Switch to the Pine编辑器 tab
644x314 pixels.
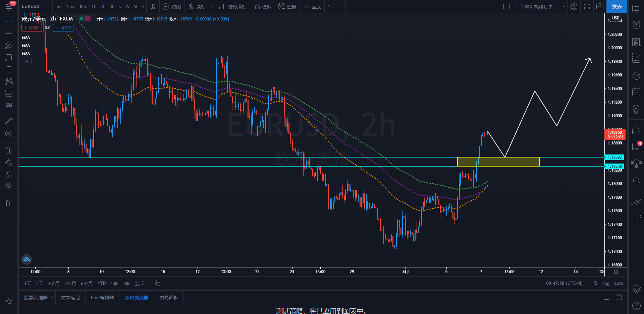(102, 298)
